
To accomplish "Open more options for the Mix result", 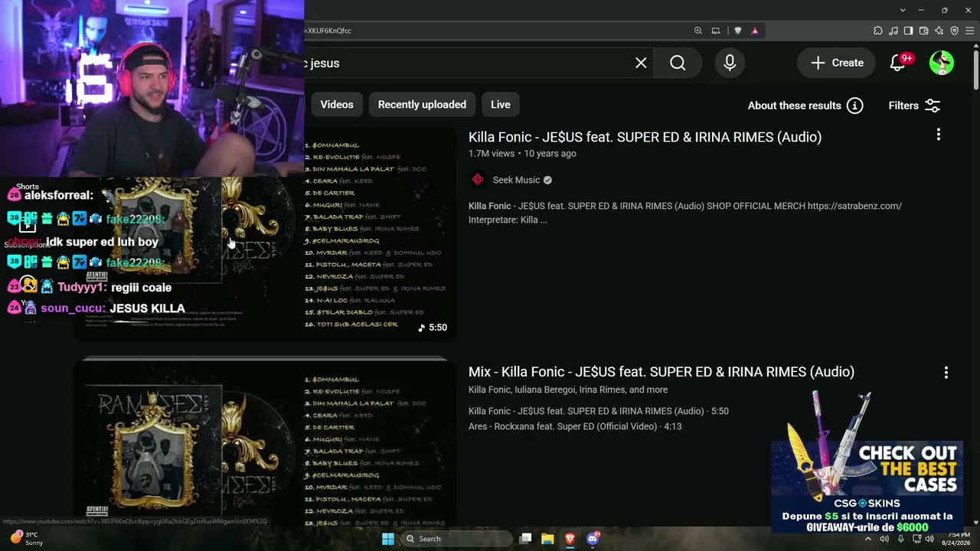I will click(x=946, y=373).
